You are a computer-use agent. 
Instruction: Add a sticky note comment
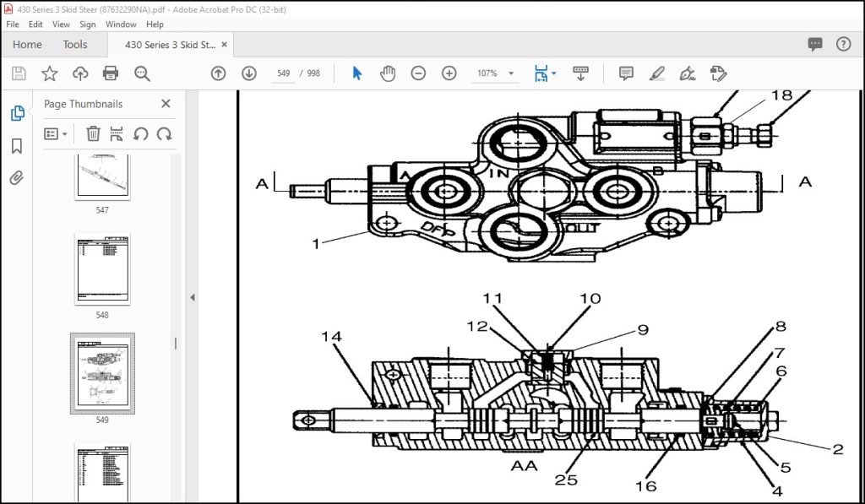(x=626, y=73)
